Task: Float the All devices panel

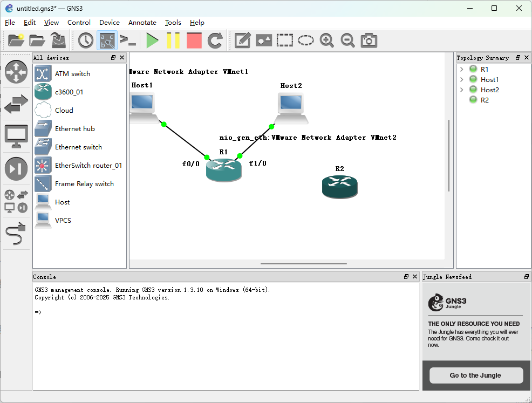Action: coord(113,58)
